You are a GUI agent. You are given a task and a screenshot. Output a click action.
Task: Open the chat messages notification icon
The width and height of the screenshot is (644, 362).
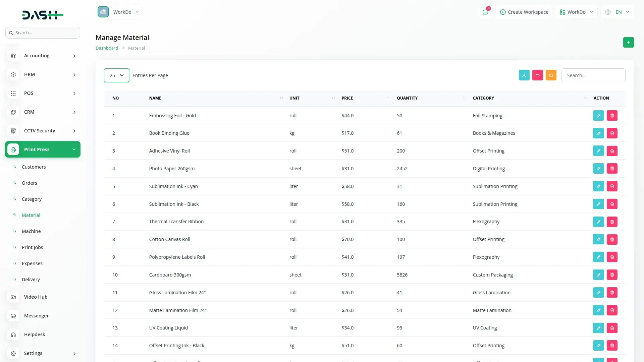tap(485, 12)
